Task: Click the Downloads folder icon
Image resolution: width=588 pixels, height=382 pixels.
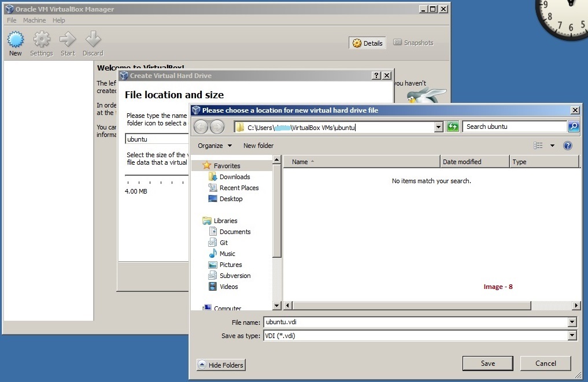Action: coord(213,177)
